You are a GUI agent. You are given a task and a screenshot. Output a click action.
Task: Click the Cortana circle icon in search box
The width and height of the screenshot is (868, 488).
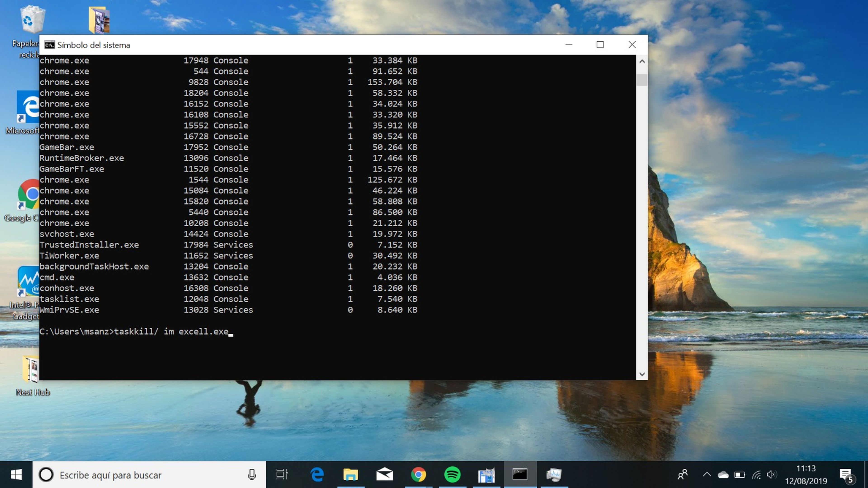click(x=46, y=474)
